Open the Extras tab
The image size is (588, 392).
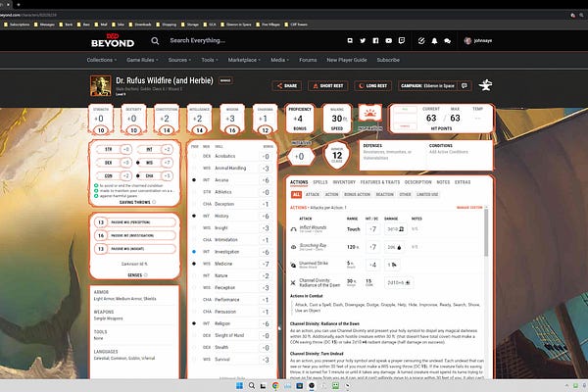463,182
